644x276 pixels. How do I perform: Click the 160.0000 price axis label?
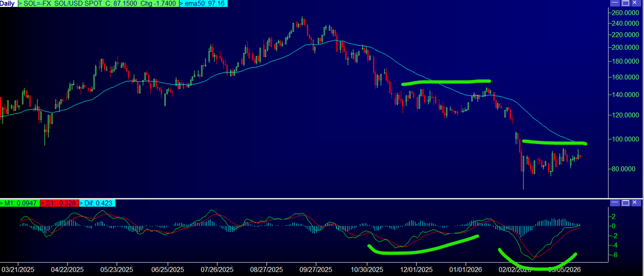pyautogui.click(x=626, y=77)
